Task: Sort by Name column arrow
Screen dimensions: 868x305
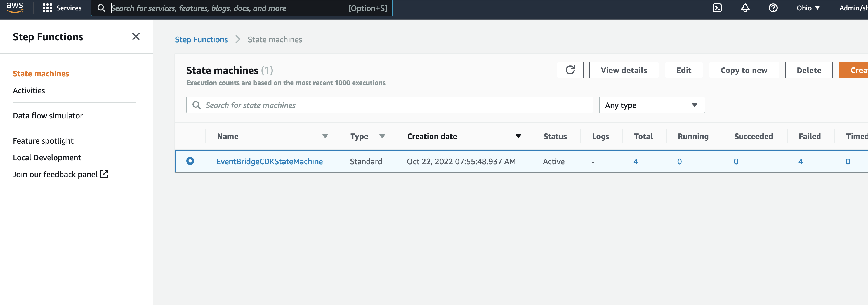Action: coord(325,136)
